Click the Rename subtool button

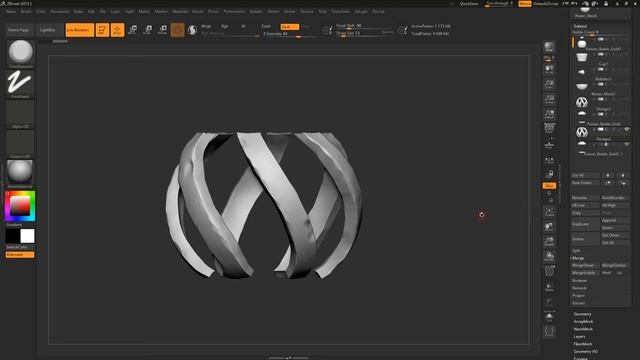point(585,198)
